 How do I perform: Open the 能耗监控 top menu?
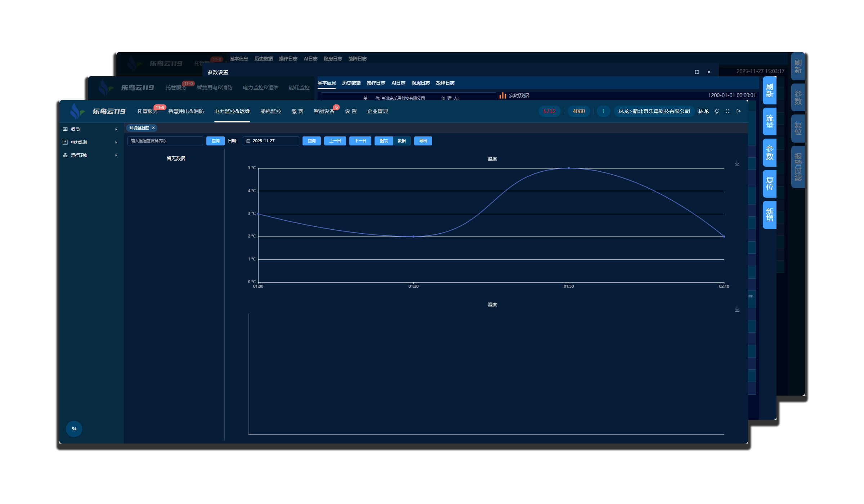pos(270,112)
